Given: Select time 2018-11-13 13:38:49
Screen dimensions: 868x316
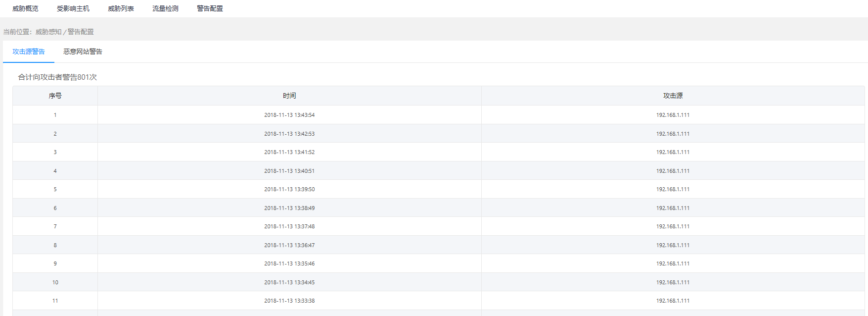Looking at the screenshot, I should [x=289, y=208].
